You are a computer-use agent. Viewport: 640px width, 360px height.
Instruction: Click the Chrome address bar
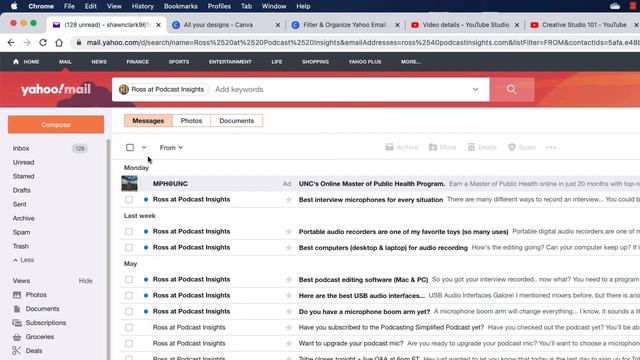point(359,42)
